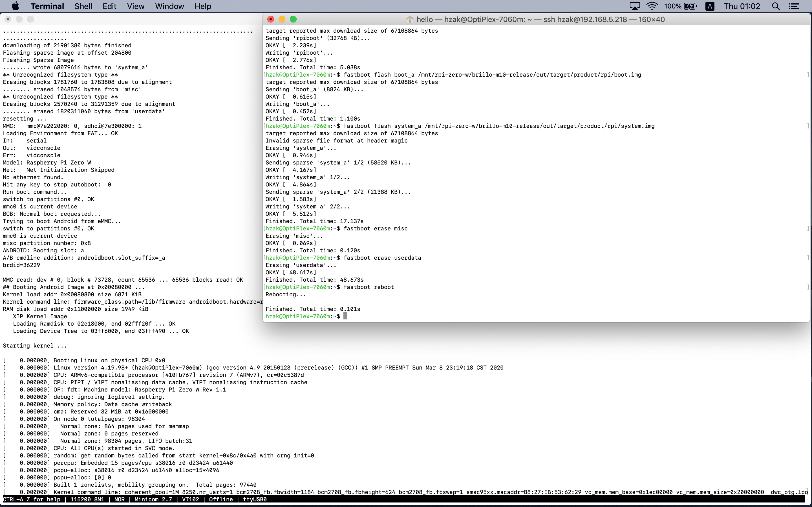Click the clock showing Thu 01:02
Viewport: 812px width, 507px height.
coord(742,6)
